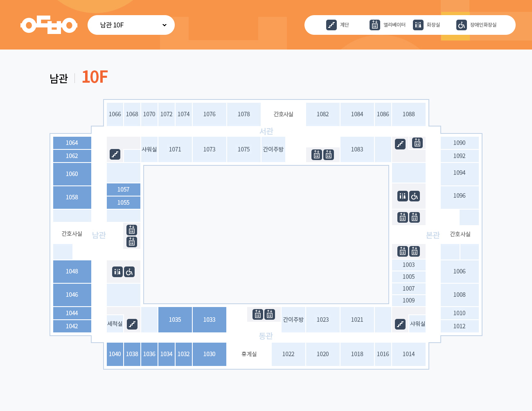Select highlighted room 1055
The image size is (532, 411).
click(x=124, y=203)
